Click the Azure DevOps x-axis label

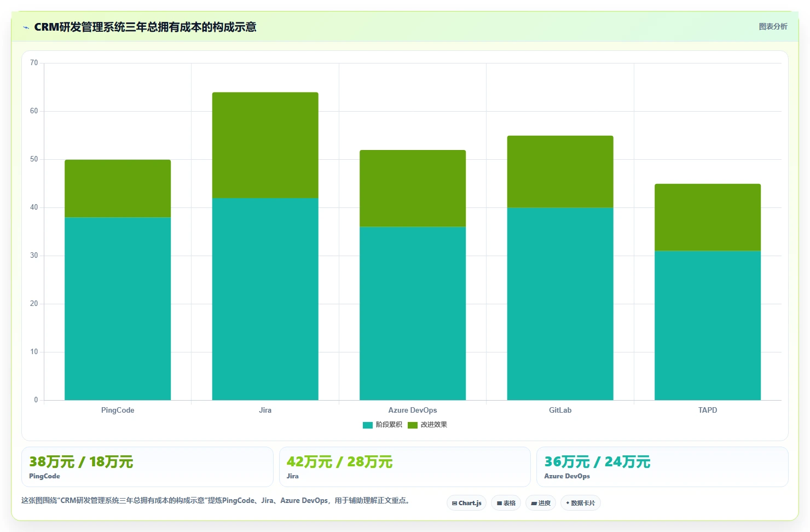point(413,410)
